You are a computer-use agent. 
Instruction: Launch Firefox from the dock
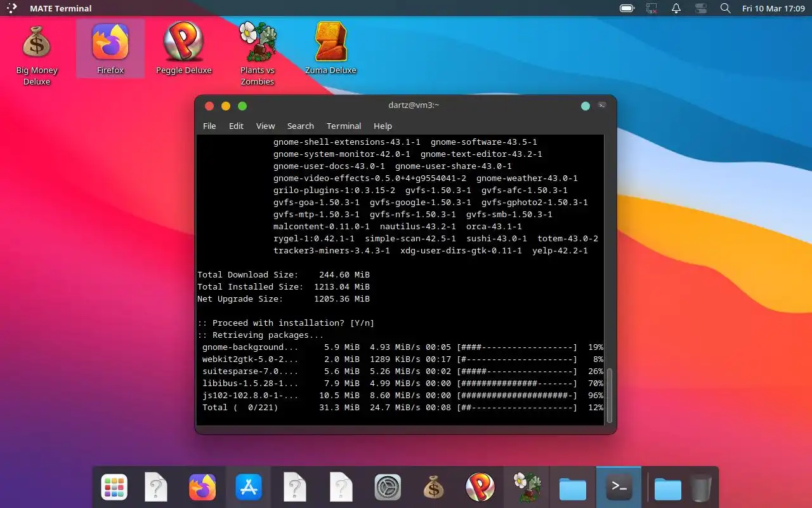202,488
